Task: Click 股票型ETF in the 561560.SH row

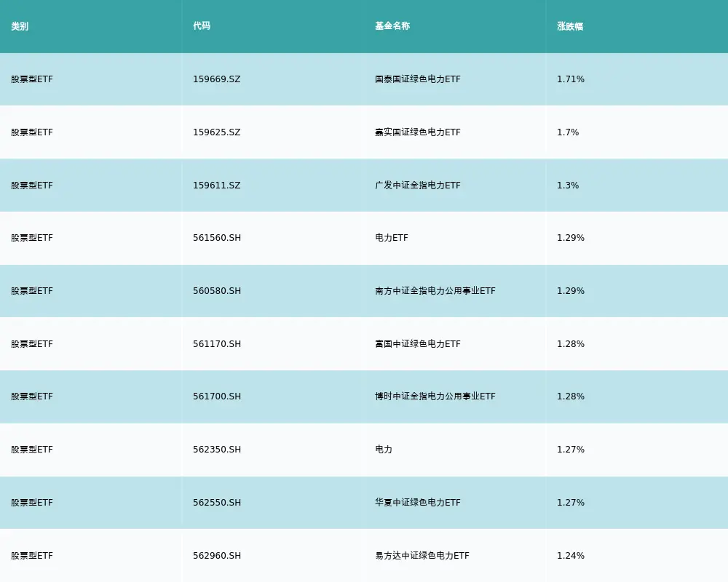Action: [32, 238]
